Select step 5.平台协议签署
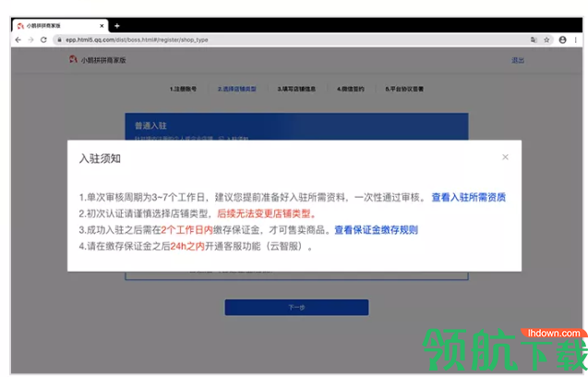This screenshot has height=377, width=588. [404, 89]
